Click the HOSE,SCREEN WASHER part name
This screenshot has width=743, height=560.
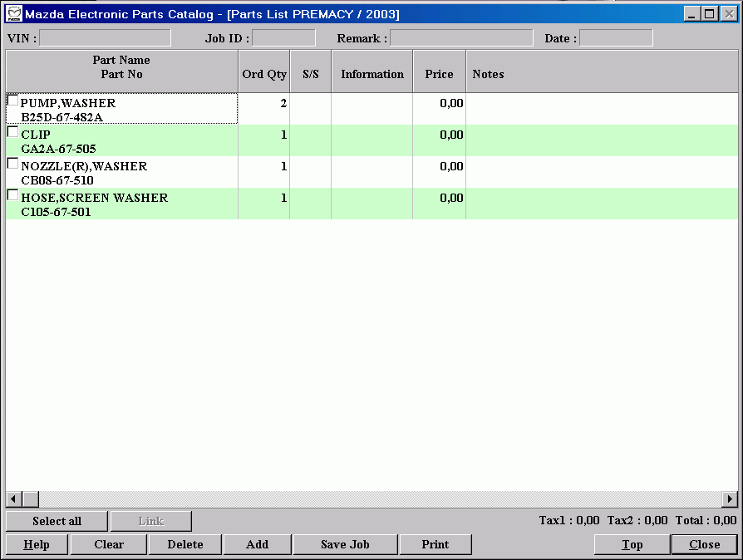click(94, 198)
